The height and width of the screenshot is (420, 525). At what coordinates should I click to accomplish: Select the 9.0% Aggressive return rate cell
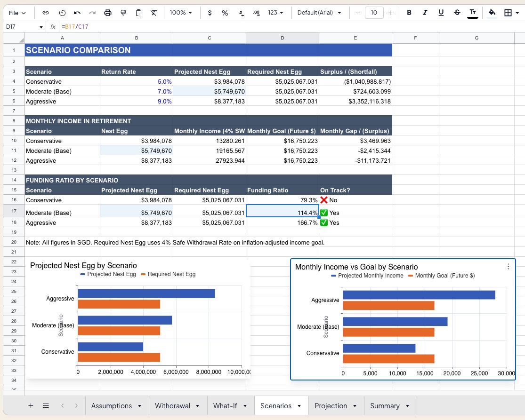tap(136, 101)
